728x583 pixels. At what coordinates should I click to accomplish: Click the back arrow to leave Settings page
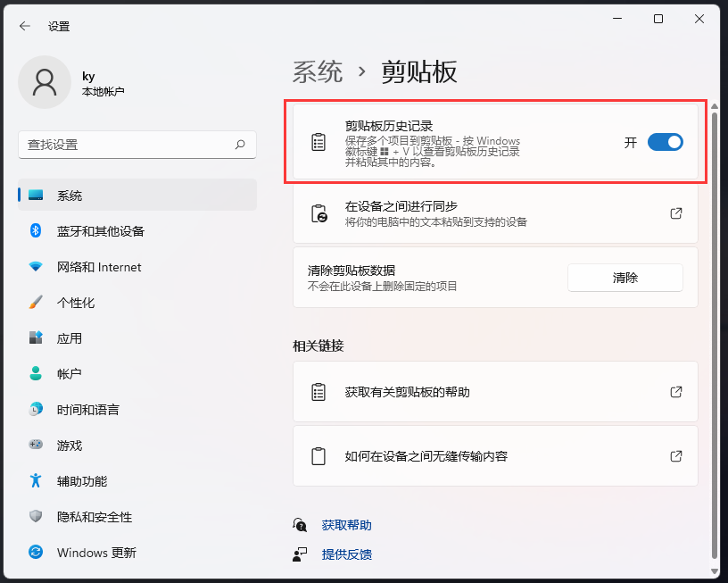point(24,26)
